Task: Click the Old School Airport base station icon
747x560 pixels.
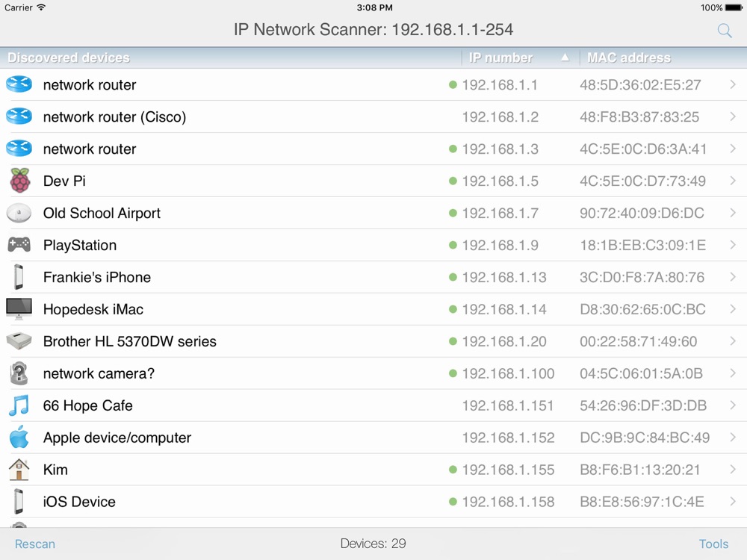Action: pyautogui.click(x=19, y=213)
